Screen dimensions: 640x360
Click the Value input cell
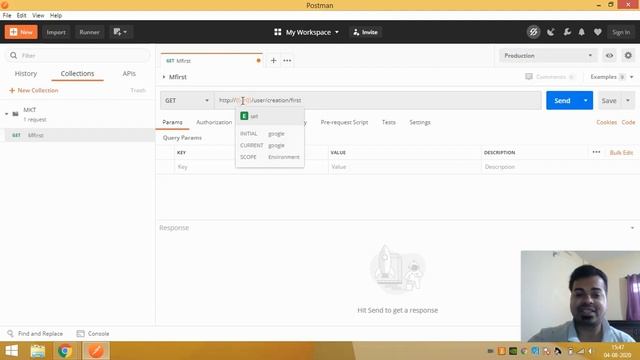(x=404, y=167)
